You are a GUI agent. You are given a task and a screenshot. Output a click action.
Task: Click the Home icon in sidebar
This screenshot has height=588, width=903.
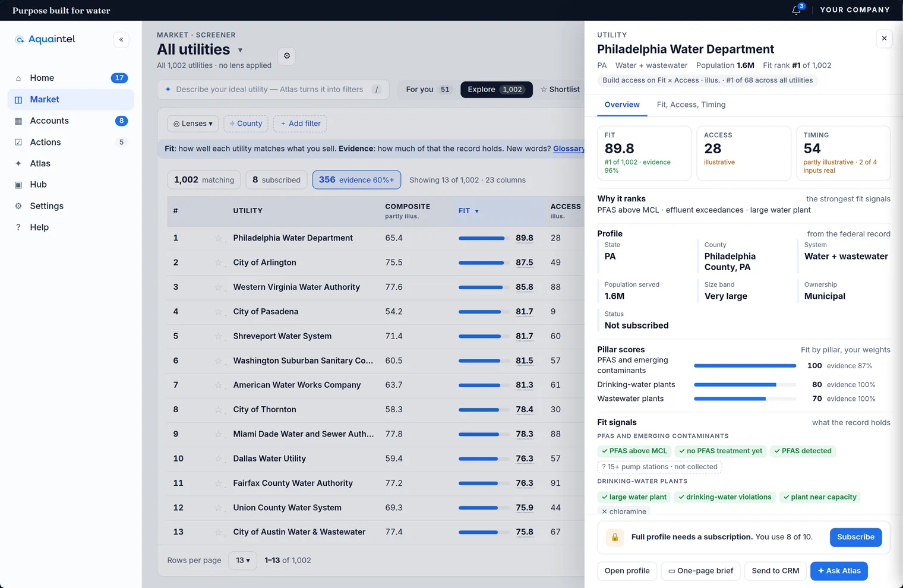pyautogui.click(x=18, y=78)
